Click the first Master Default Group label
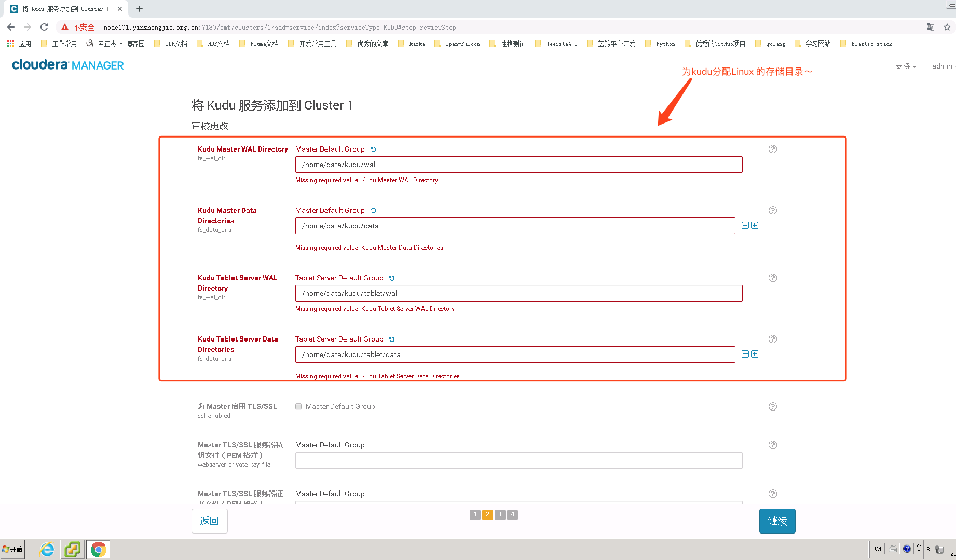 (330, 149)
